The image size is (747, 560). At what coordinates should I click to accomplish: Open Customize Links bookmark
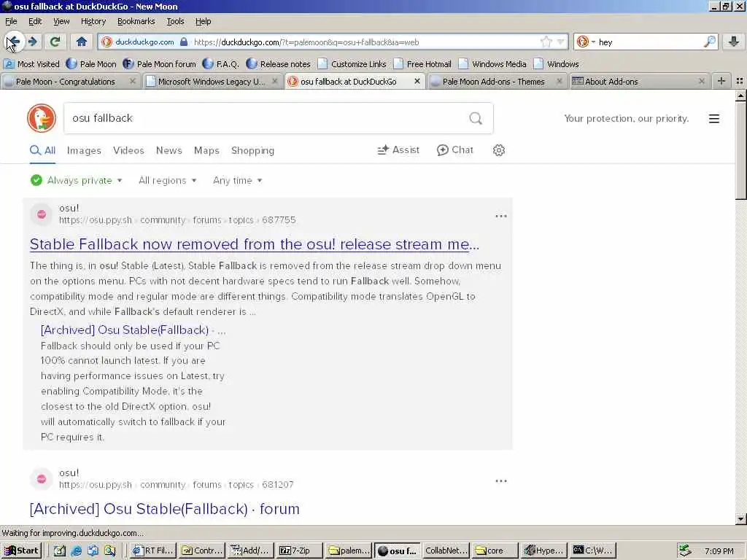coord(352,64)
